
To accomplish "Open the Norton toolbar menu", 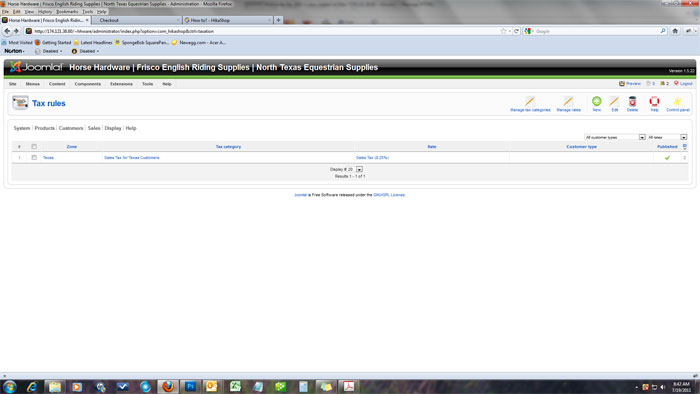I will click(14, 51).
